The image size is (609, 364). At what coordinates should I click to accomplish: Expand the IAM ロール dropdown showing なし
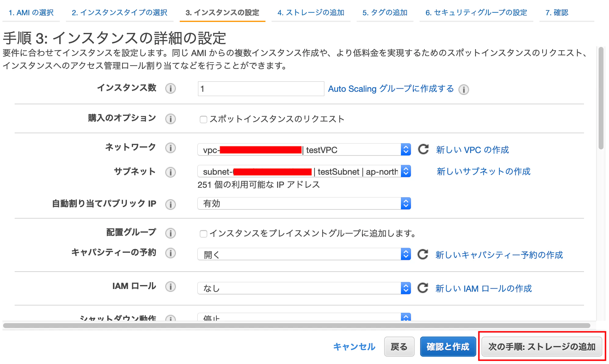click(x=304, y=288)
